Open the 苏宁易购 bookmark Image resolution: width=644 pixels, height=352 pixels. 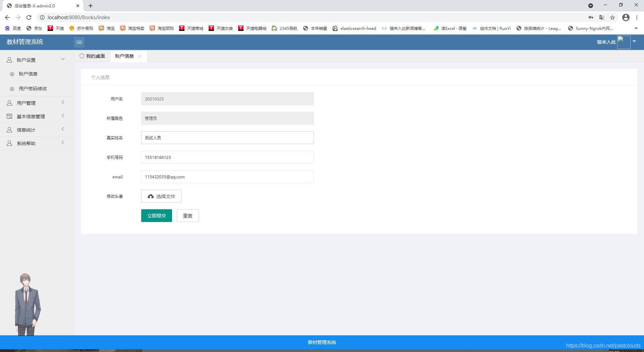pos(81,28)
